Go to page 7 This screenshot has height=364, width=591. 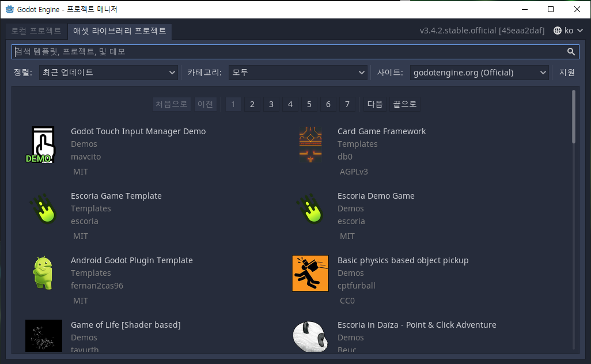(347, 104)
